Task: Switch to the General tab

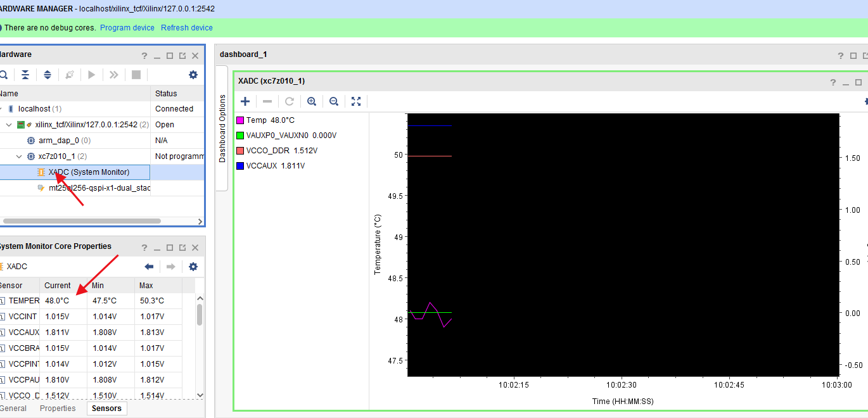Action: tap(14, 408)
